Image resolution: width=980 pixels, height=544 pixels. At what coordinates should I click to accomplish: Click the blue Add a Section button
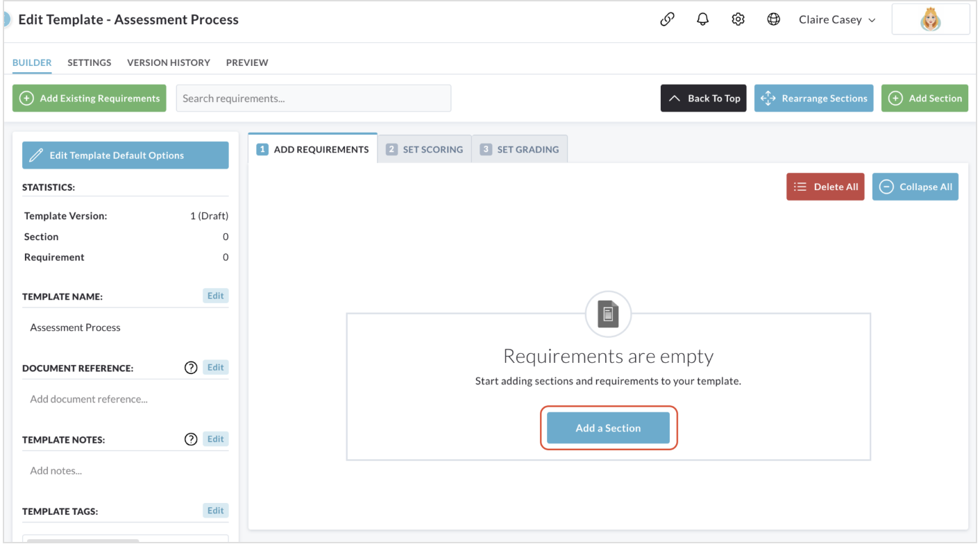tap(608, 428)
